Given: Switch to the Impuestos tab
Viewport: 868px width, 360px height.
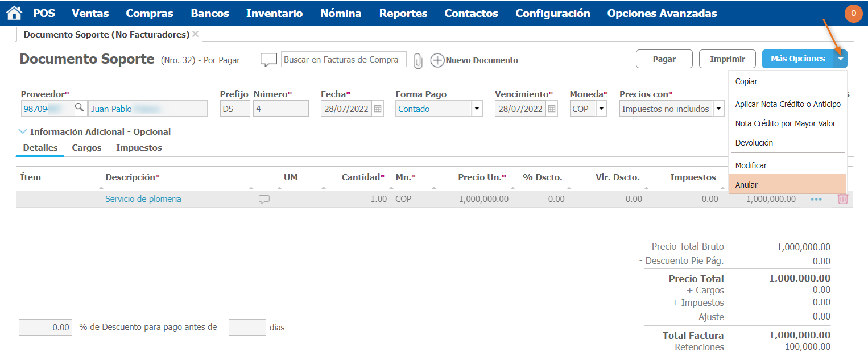Looking at the screenshot, I should [x=139, y=148].
